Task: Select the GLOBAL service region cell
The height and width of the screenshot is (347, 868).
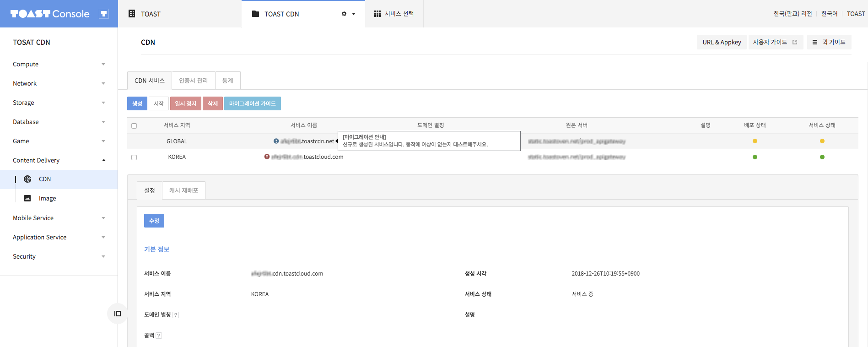Action: click(x=177, y=141)
